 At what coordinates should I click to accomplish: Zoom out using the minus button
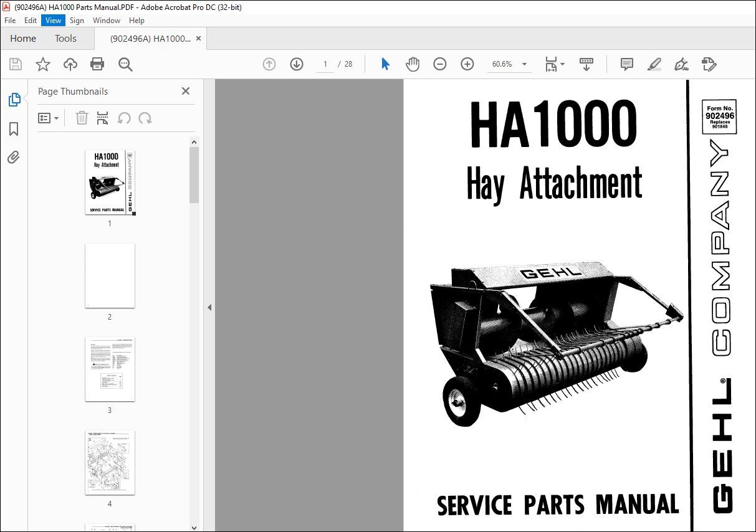(440, 64)
